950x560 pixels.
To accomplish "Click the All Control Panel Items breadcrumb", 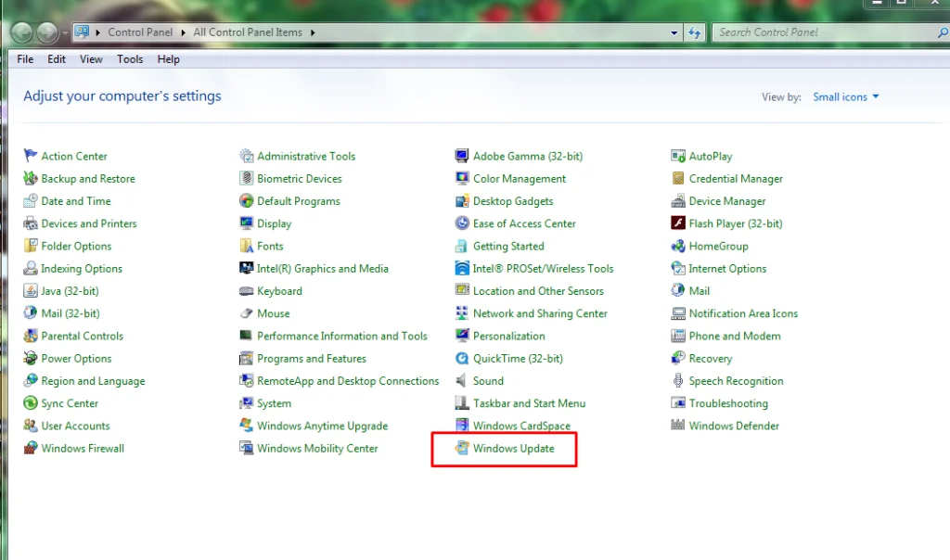I will (x=247, y=32).
